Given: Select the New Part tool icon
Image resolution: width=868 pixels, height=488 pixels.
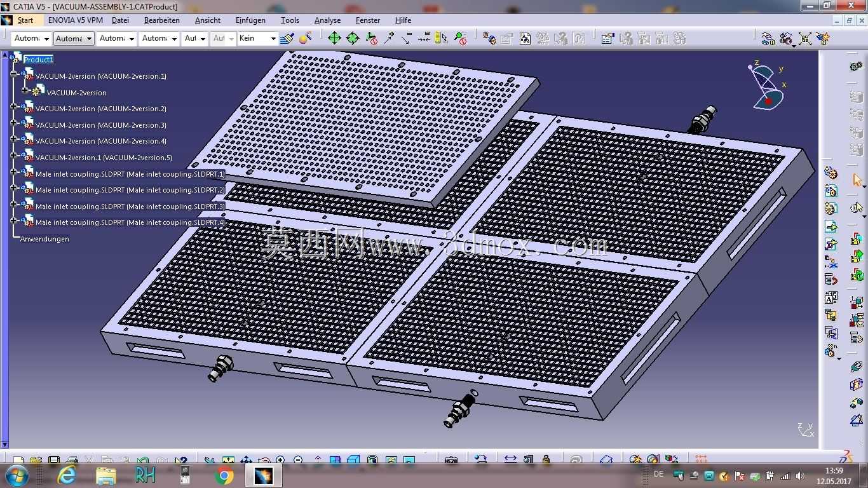Looking at the screenshot, I should point(831,208).
